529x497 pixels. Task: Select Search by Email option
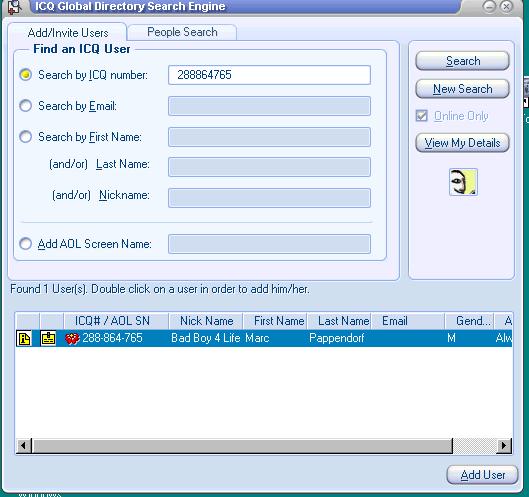point(26,106)
